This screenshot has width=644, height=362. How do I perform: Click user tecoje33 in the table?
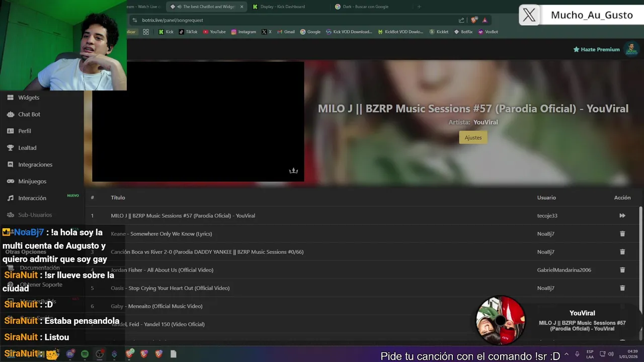point(547,216)
